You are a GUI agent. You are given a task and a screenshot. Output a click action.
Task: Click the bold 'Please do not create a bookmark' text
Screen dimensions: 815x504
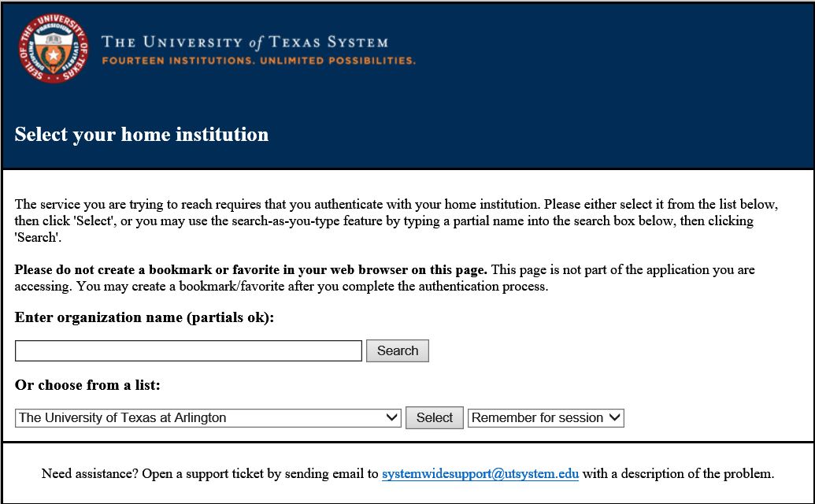(x=250, y=269)
